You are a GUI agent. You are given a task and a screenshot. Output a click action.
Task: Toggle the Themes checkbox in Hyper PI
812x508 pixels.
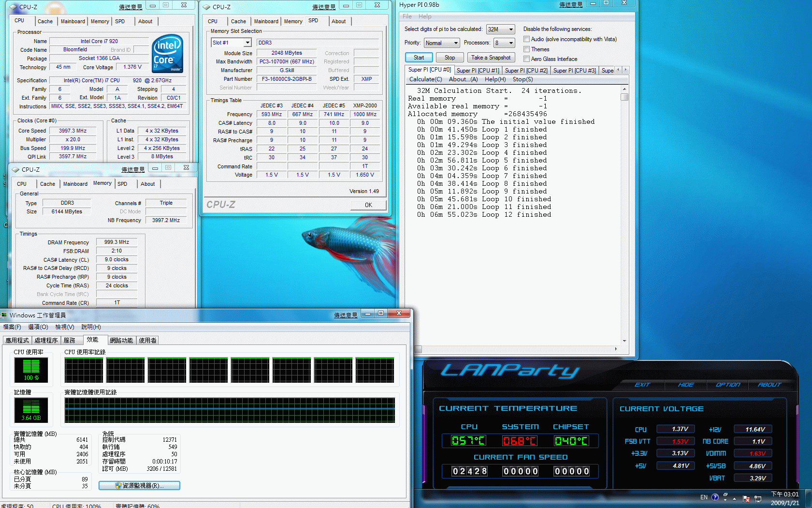point(526,49)
